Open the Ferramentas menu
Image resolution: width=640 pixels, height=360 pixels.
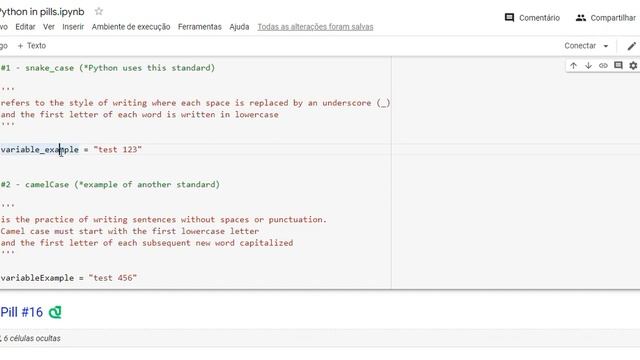tap(200, 27)
